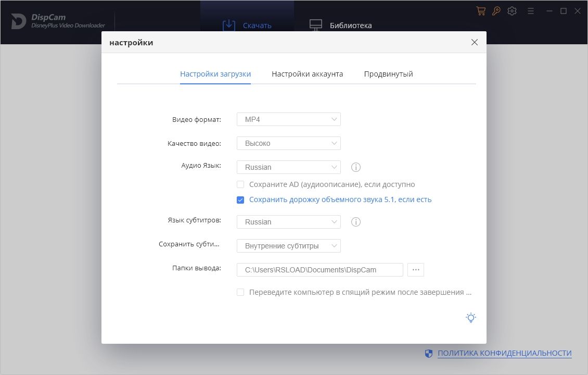Open the gear settings icon in title bar
Viewport: 588px width, 375px height.
[x=512, y=11]
